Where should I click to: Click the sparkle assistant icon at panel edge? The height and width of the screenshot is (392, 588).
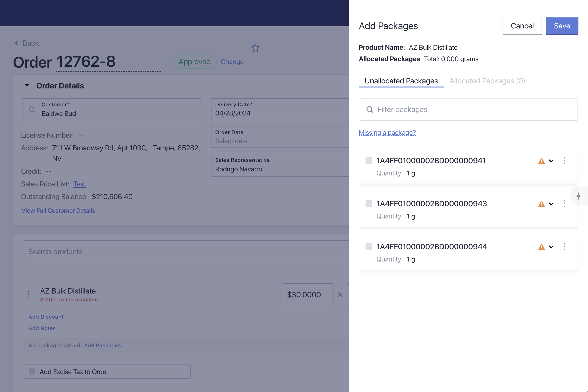[578, 196]
